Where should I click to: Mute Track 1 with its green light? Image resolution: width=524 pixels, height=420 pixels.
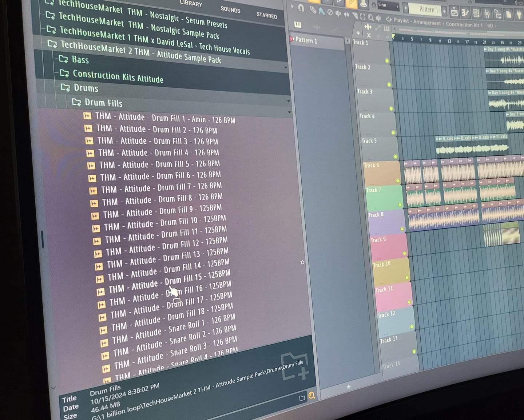[x=387, y=61]
